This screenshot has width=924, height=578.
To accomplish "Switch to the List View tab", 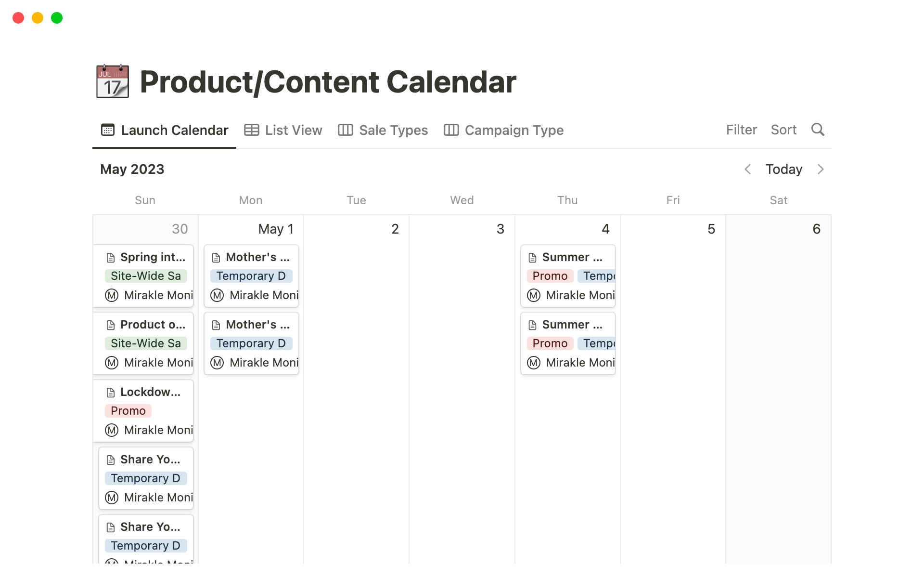I will click(293, 130).
